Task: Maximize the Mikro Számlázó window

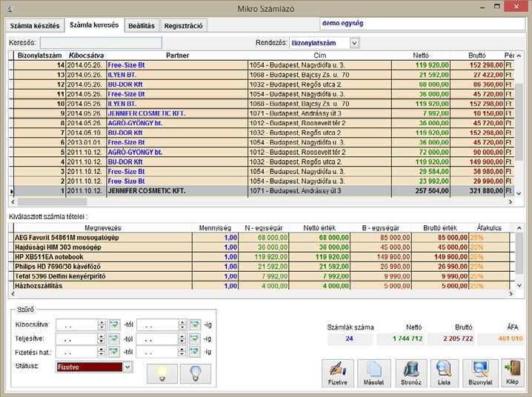Action: pos(497,7)
